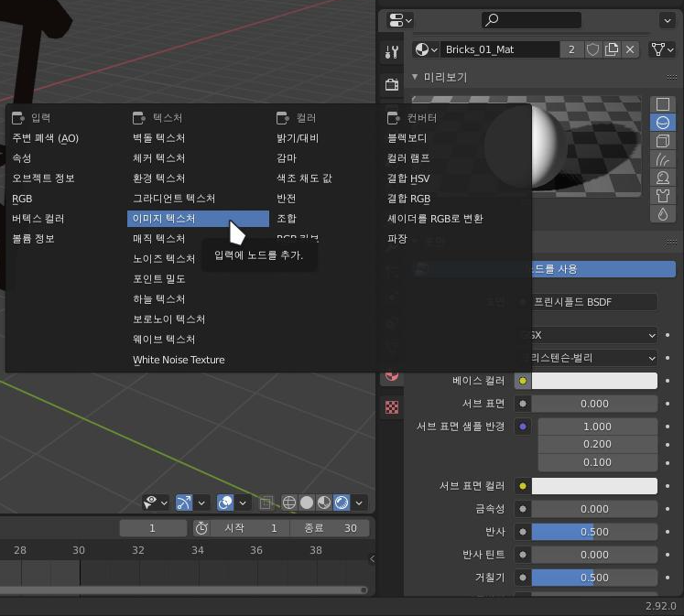
Task: Choose 버텍스 컬러 input entry
Action: (65, 219)
